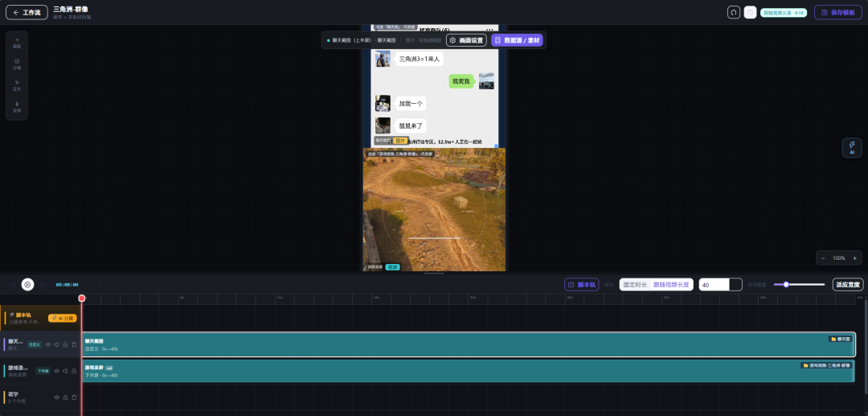Open the 分镜 storyboard tool in sidebar

pos(17,64)
